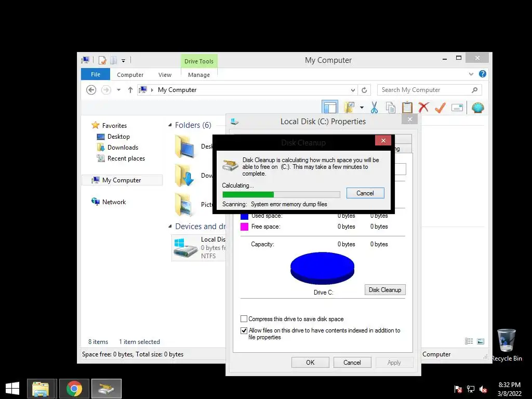Click the blue Used space color swatch
532x399 pixels.
click(244, 217)
